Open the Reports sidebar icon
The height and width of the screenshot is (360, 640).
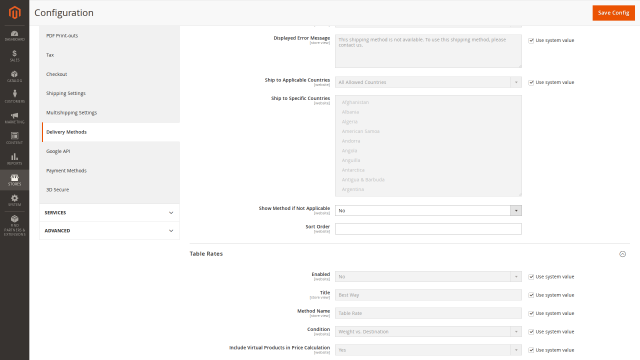(14, 159)
